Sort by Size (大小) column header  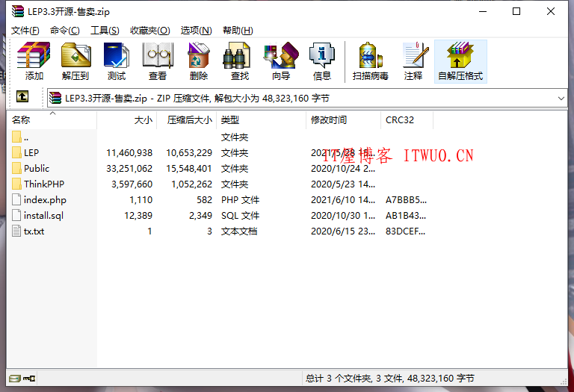point(127,120)
